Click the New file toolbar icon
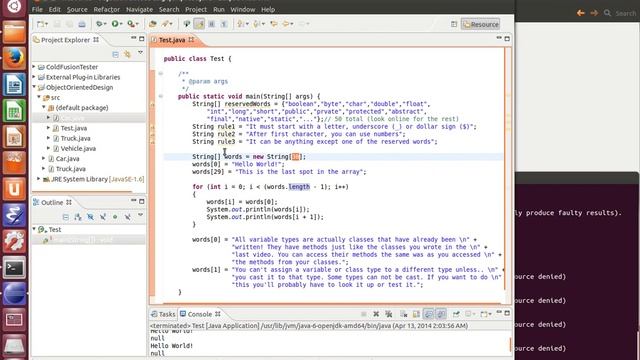 (x=41, y=24)
